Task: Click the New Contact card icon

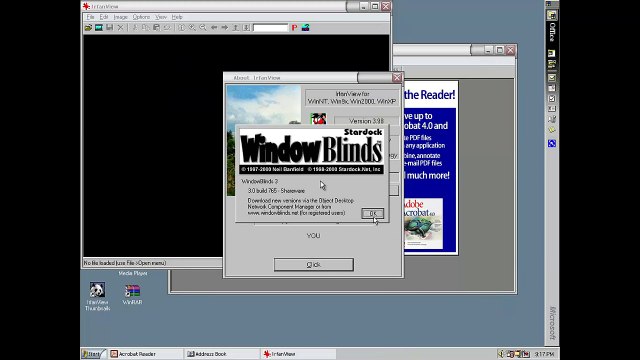Action: point(552,109)
